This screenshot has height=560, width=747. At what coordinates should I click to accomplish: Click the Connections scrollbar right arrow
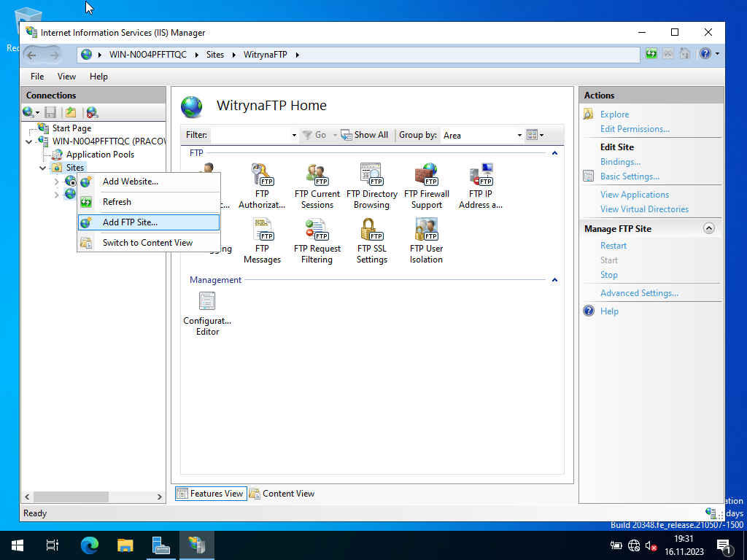coord(160,497)
